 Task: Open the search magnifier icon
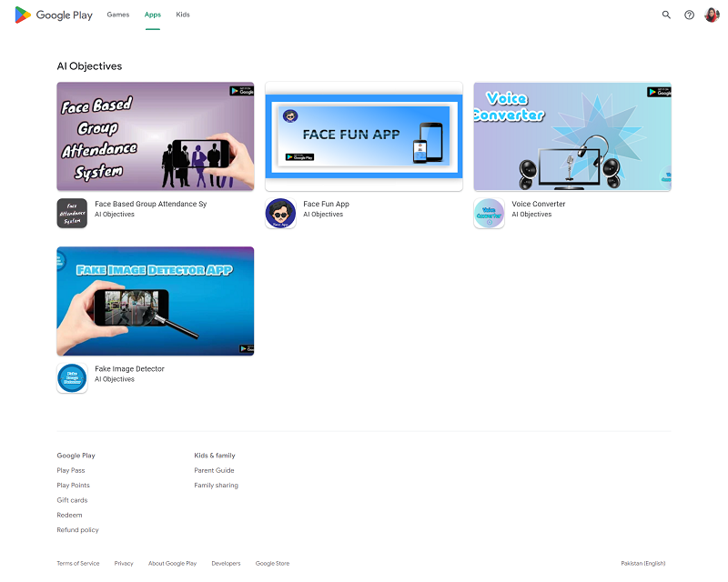(x=666, y=15)
